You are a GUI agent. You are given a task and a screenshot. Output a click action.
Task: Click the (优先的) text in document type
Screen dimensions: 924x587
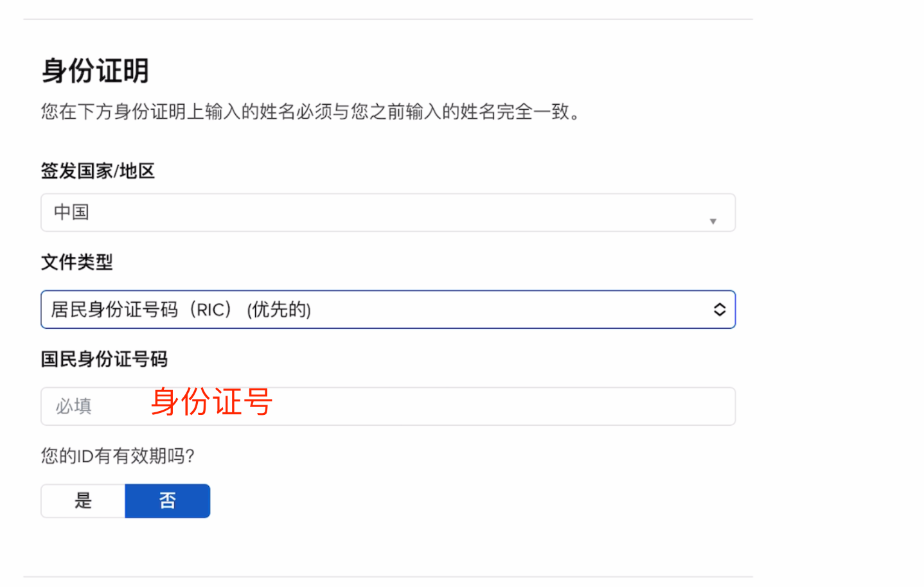pyautogui.click(x=279, y=310)
